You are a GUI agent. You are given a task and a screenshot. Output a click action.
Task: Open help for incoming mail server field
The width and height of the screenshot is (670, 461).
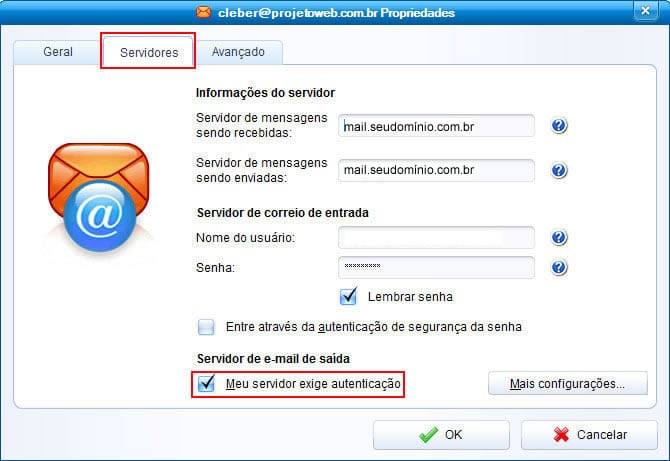click(559, 126)
